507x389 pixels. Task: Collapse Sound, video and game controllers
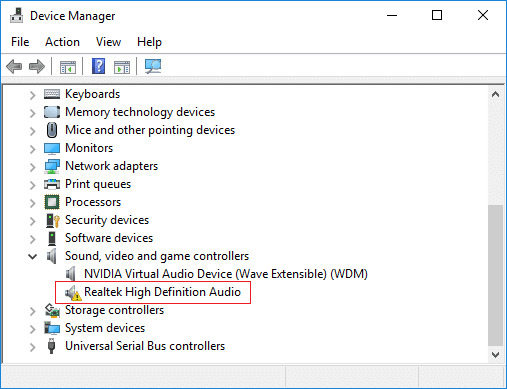32,256
